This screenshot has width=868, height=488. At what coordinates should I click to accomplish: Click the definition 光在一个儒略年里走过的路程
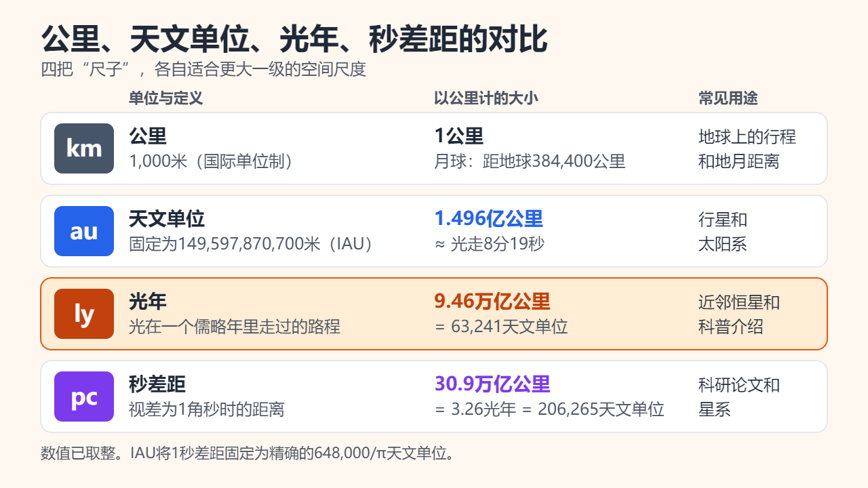point(235,327)
